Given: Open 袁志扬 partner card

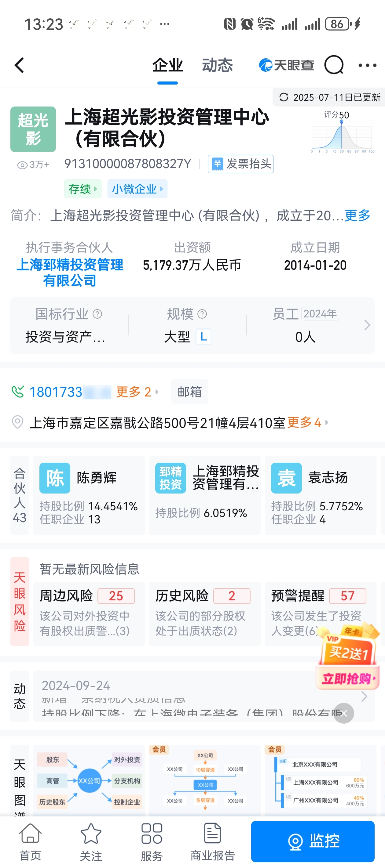Looking at the screenshot, I should point(320,495).
